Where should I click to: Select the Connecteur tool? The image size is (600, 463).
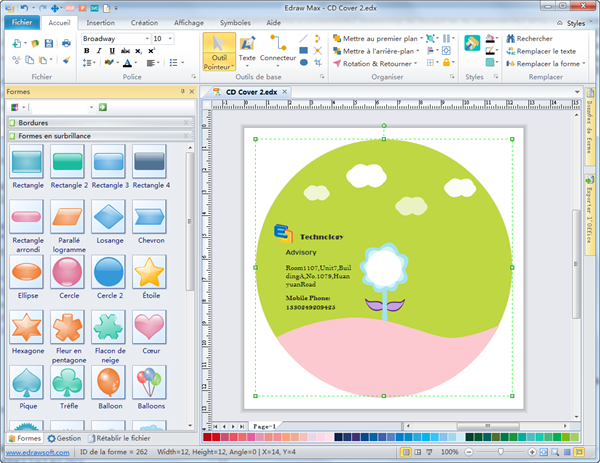tap(279, 45)
